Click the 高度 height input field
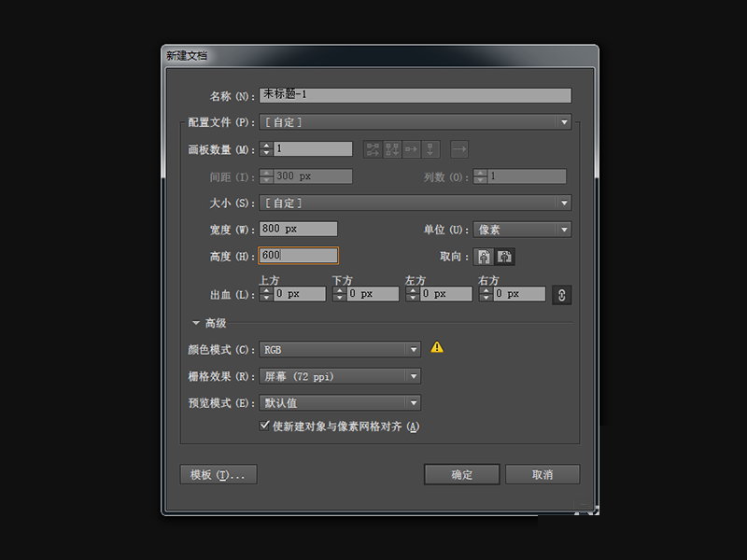This screenshot has width=747, height=560. click(298, 256)
